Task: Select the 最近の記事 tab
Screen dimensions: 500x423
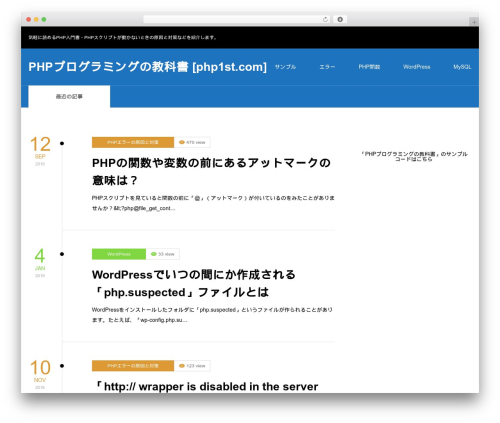Action: (x=69, y=96)
